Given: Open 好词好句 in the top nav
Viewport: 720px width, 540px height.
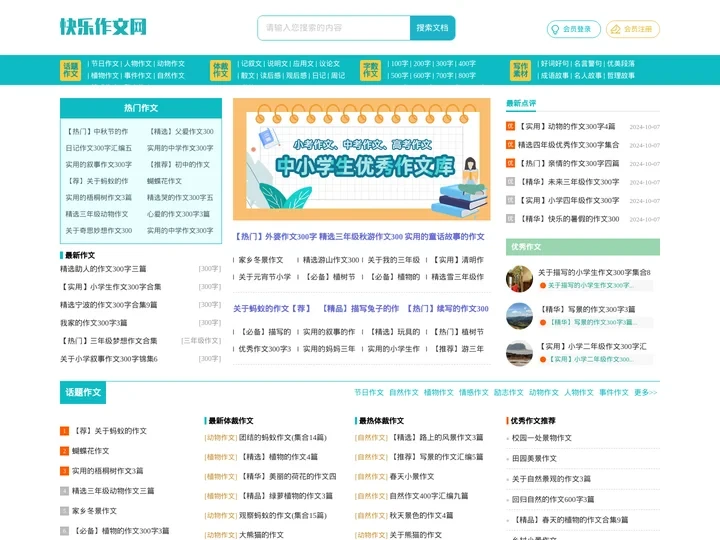Looking at the screenshot, I should (555, 64).
